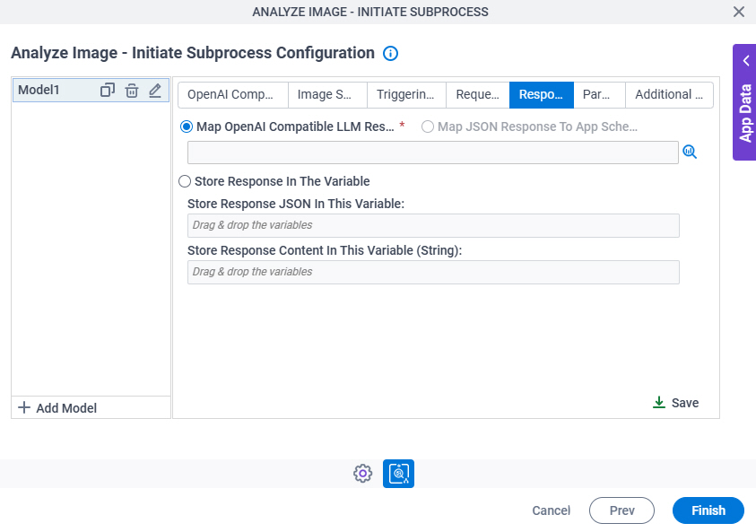Copy Model1 with the duplicate icon

[107, 91]
